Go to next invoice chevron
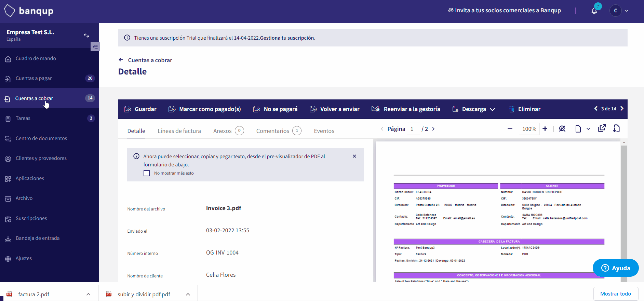The image size is (644, 301). tap(622, 108)
